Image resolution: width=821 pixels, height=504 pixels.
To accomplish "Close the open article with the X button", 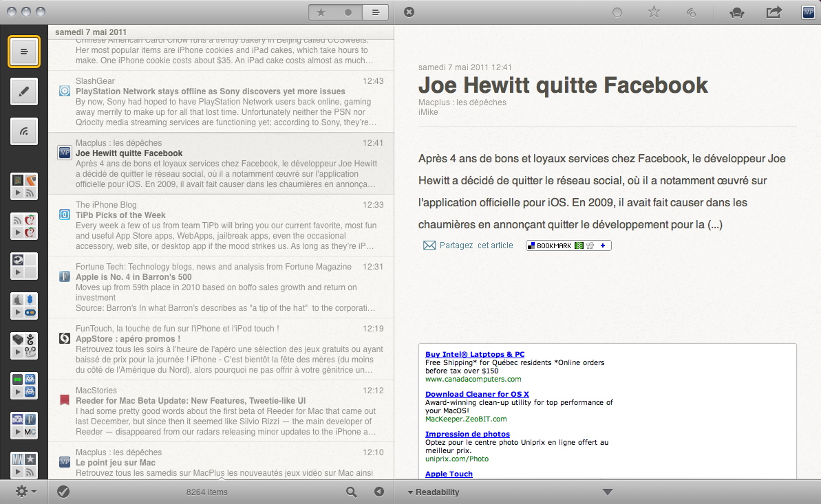I will click(409, 12).
